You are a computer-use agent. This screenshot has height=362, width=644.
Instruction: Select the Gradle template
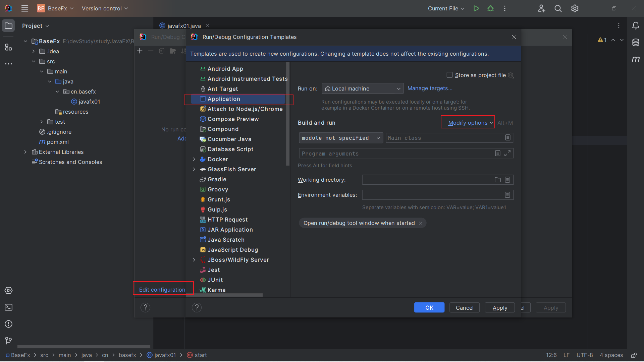click(x=217, y=179)
